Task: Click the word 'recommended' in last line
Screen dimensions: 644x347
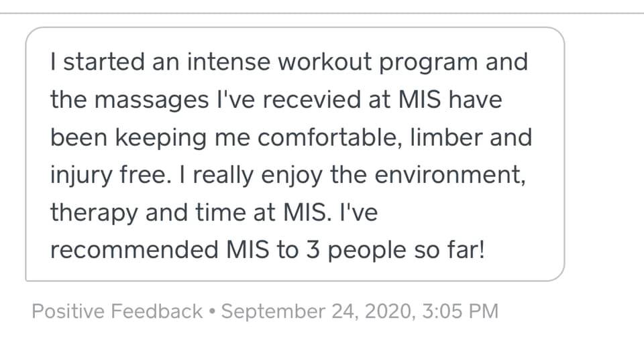Action: [134, 250]
